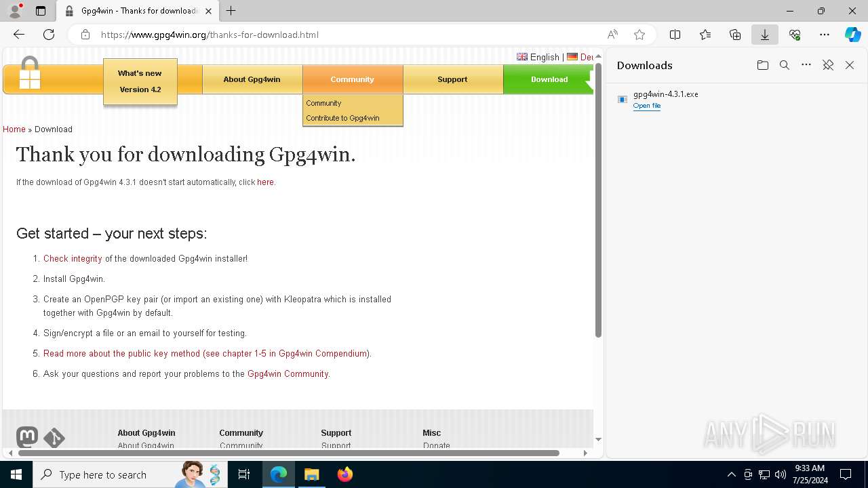
Task: Click the vertical page scrollbar
Action: pyautogui.click(x=598, y=199)
